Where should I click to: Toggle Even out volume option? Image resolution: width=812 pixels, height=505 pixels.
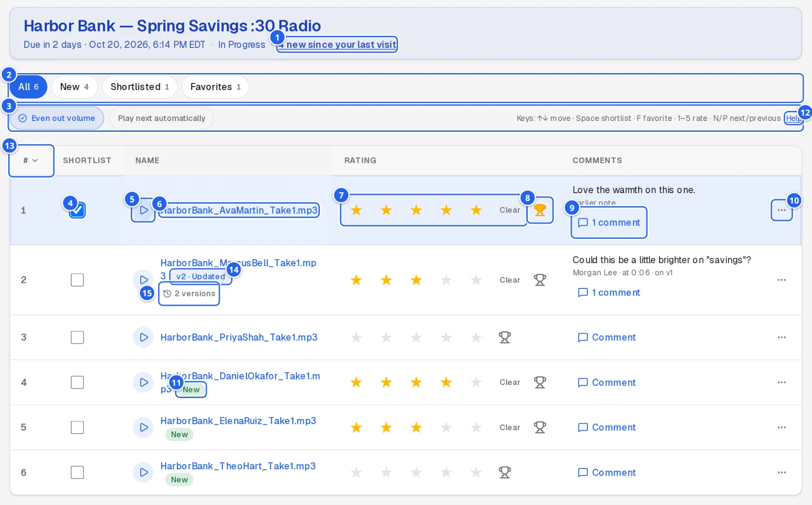[x=57, y=118]
